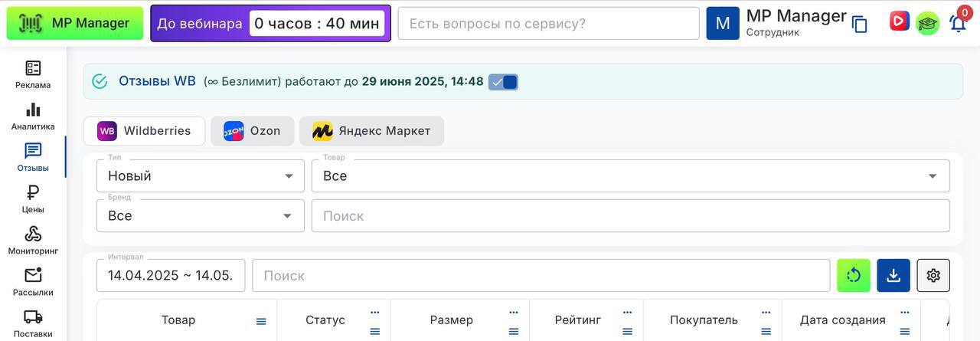Viewport: 980px width, 341px height.
Task: Expand the Бренд dropdown
Action: pyautogui.click(x=200, y=215)
